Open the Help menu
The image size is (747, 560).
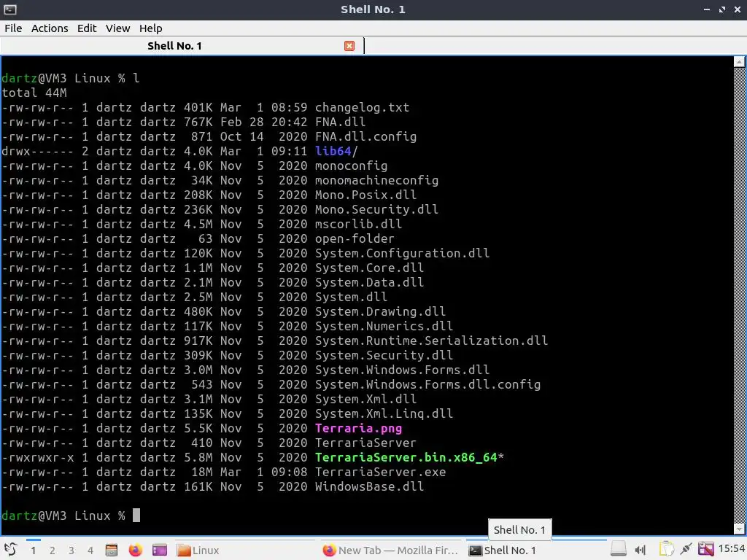point(150,28)
